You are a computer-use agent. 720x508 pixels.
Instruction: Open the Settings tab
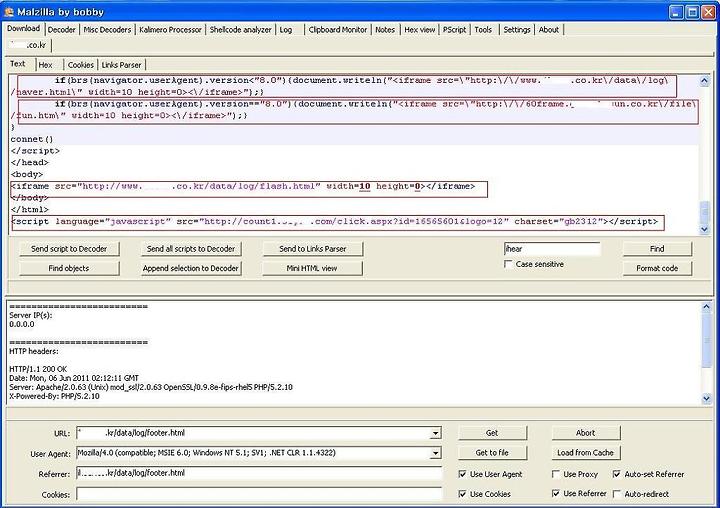point(517,30)
